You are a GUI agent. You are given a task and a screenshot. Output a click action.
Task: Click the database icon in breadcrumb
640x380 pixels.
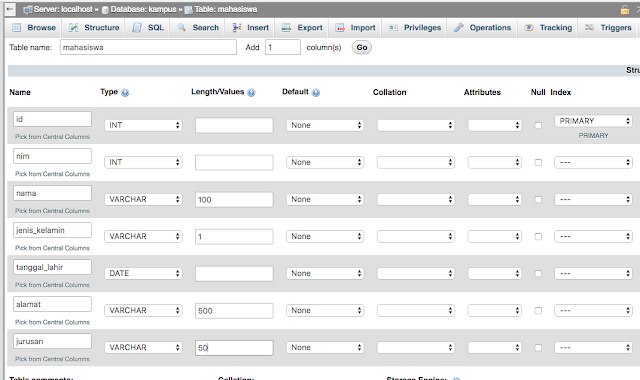coord(105,10)
